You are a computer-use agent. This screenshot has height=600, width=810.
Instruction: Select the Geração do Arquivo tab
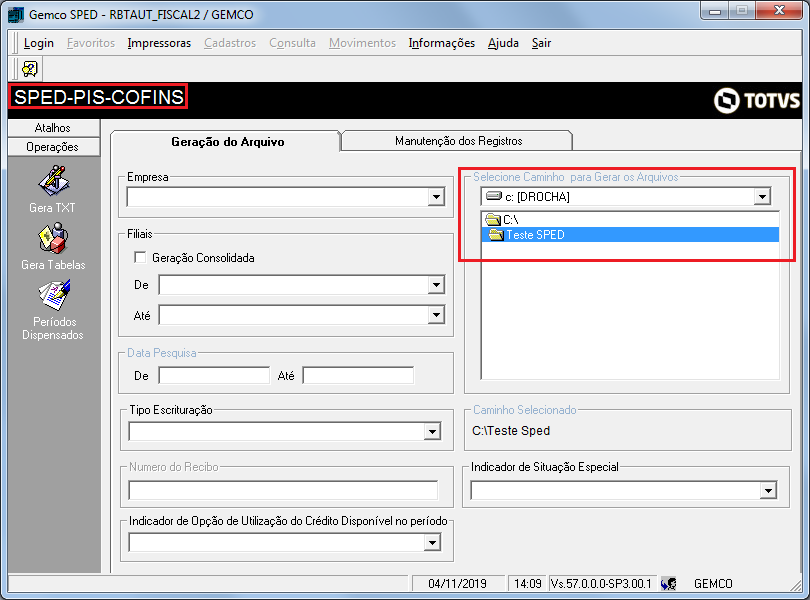(x=227, y=142)
